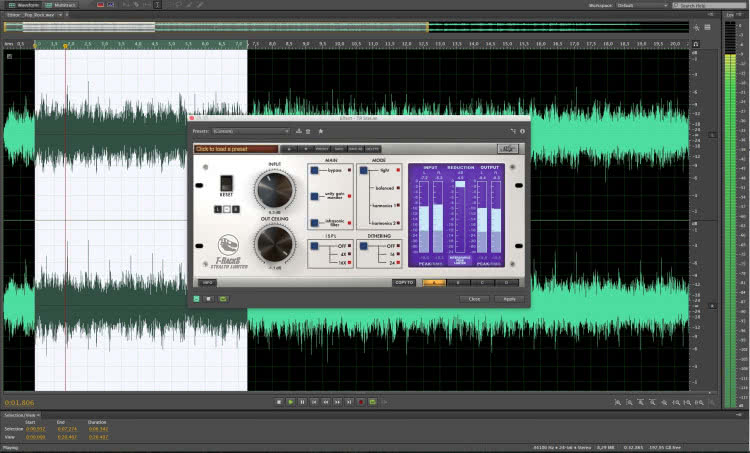Click the red Record button
The width and height of the screenshot is (750, 453).
[x=361, y=402]
